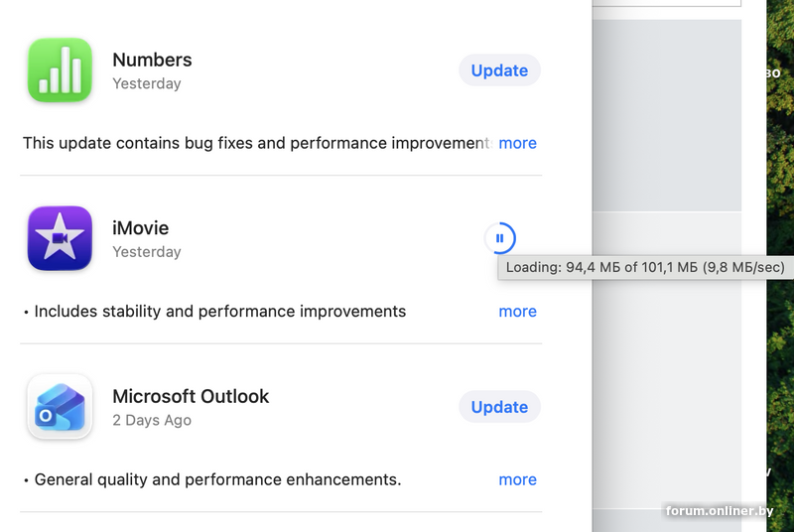Click the Yesterday date under iMovie
The width and height of the screenshot is (794, 532).
146,252
